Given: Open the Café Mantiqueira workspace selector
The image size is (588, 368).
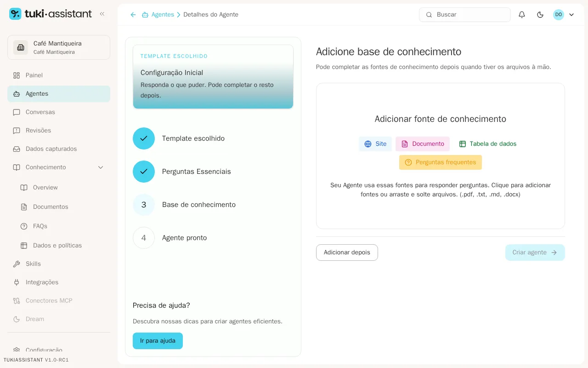Looking at the screenshot, I should [59, 47].
